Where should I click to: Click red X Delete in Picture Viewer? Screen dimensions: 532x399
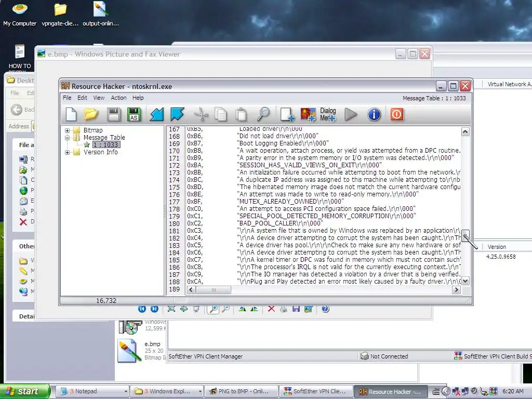271,309
